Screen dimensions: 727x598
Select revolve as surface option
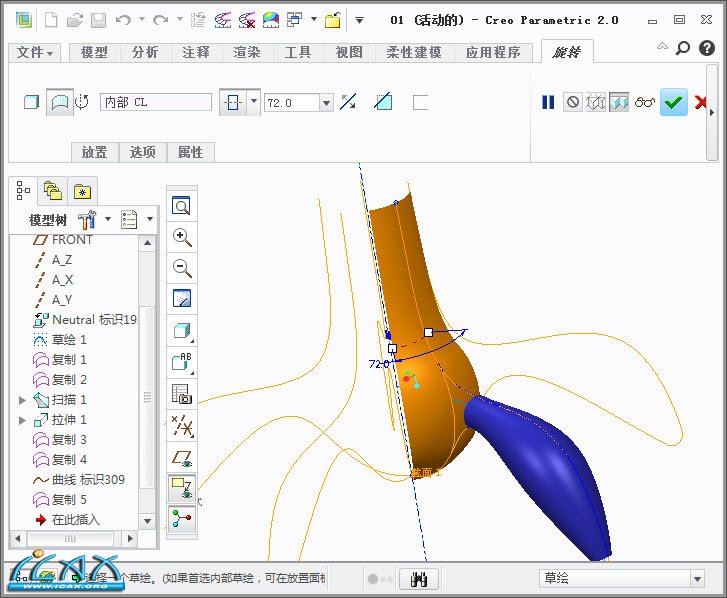point(60,102)
